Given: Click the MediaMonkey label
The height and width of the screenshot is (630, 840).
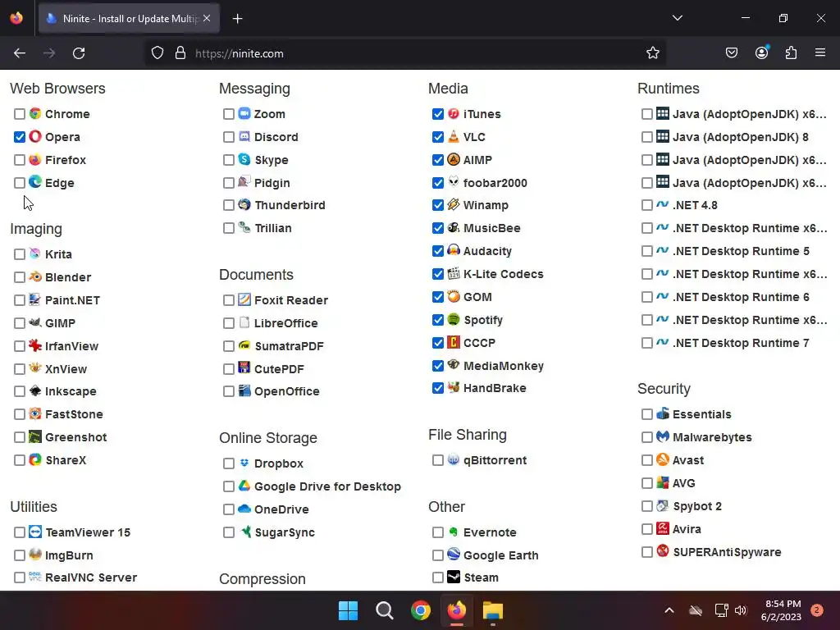Looking at the screenshot, I should (x=504, y=366).
